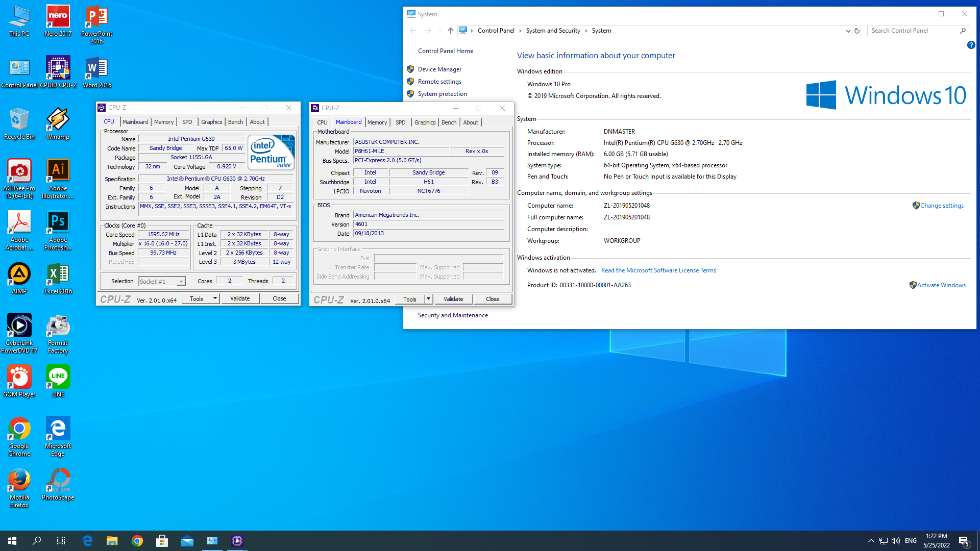The image size is (980, 551).
Task: Click the LINE desktop shortcut
Action: click(x=58, y=382)
